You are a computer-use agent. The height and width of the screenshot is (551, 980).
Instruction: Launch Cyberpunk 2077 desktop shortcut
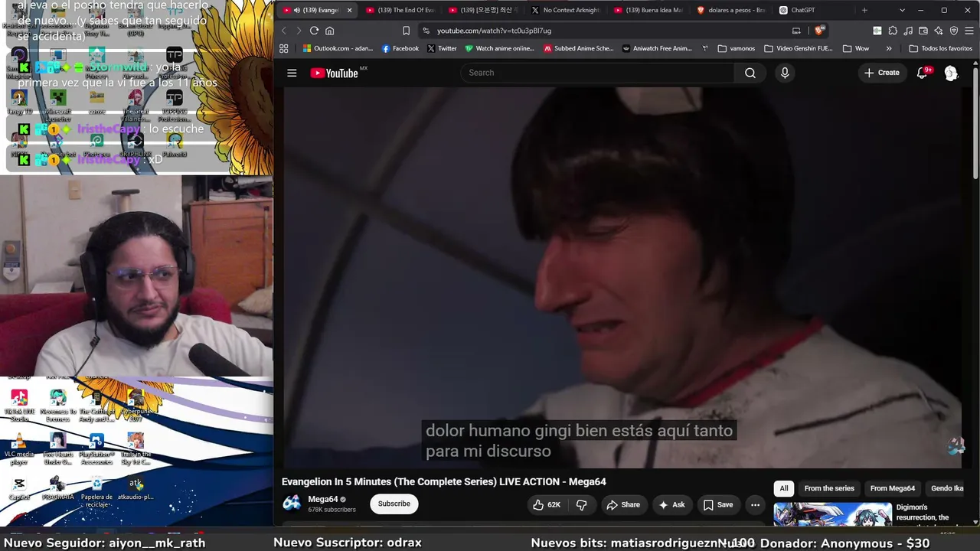coord(136,405)
